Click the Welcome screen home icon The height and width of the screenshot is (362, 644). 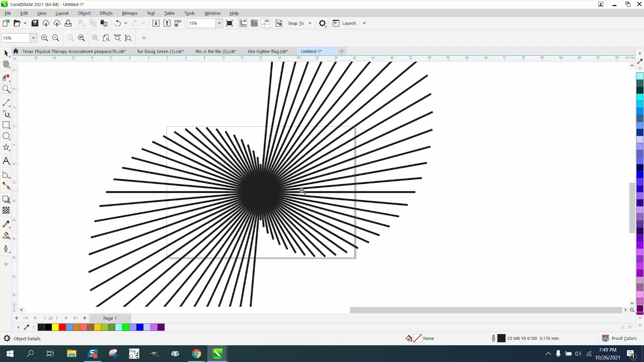(16, 51)
